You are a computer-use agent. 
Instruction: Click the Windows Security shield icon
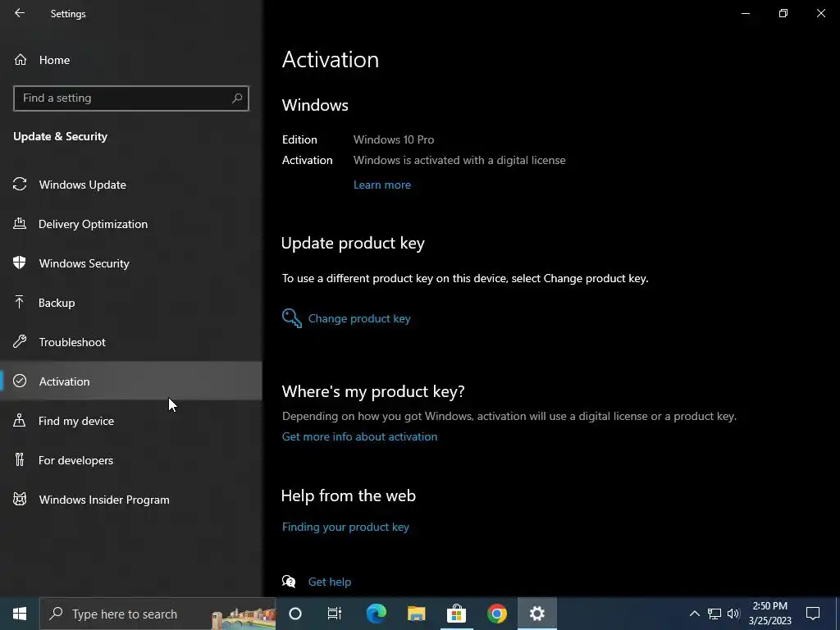[20, 262]
